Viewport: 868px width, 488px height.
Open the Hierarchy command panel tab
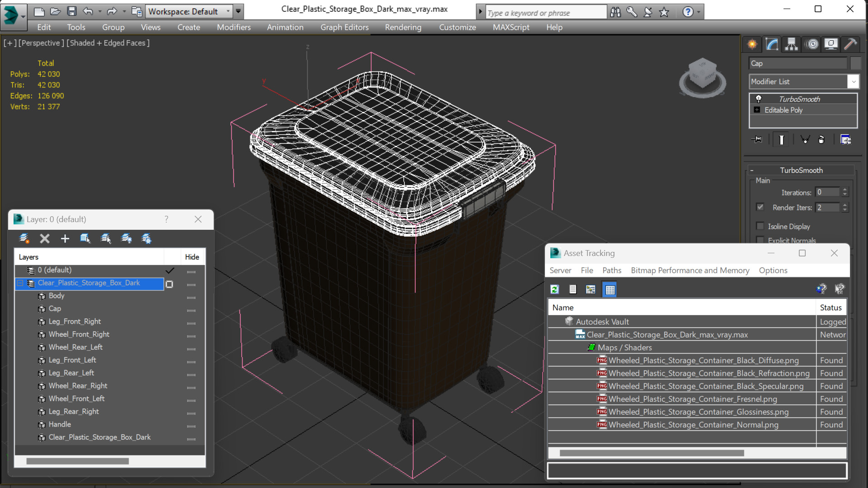pos(791,44)
